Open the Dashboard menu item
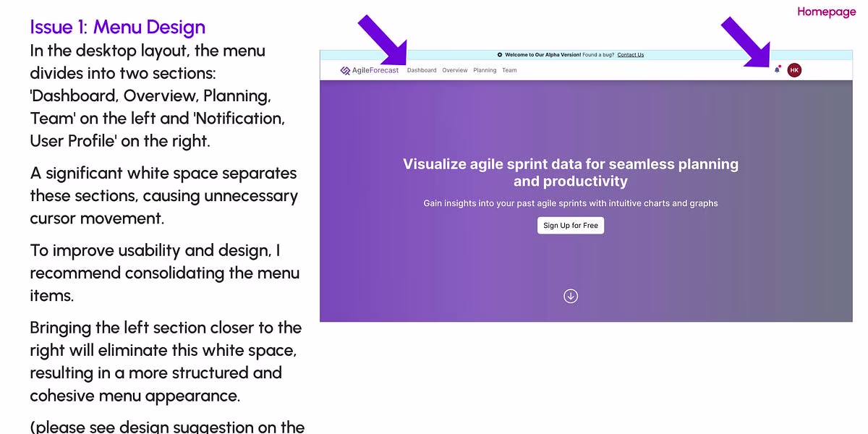The image size is (868, 434). (x=422, y=70)
